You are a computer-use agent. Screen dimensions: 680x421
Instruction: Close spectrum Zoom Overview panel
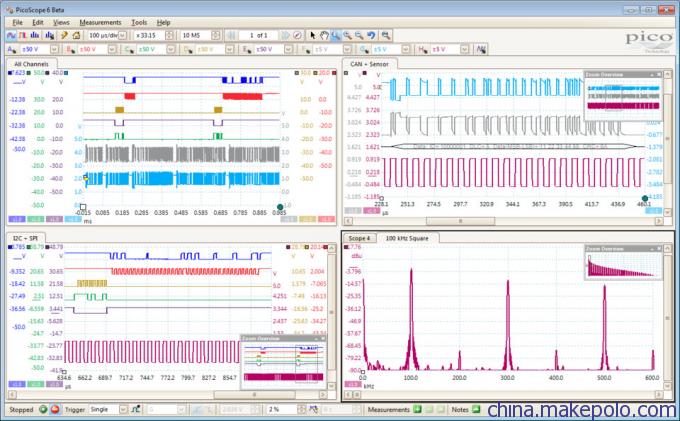pyautogui.click(x=659, y=248)
